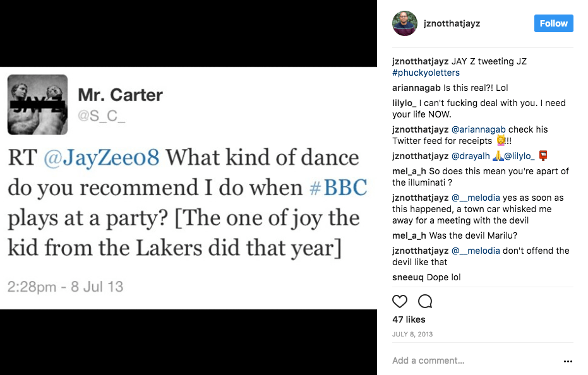Open @lilylo_ mention in comment

tap(519, 156)
